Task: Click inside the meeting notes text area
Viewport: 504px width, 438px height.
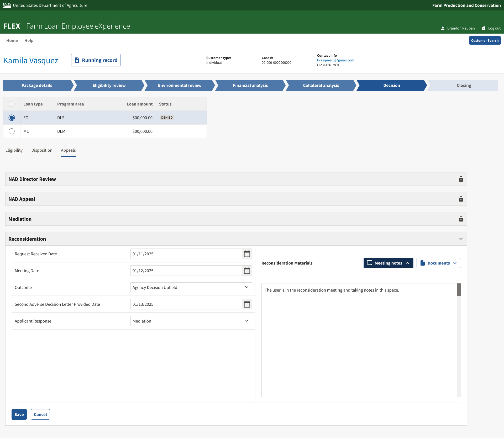Action: (359, 341)
